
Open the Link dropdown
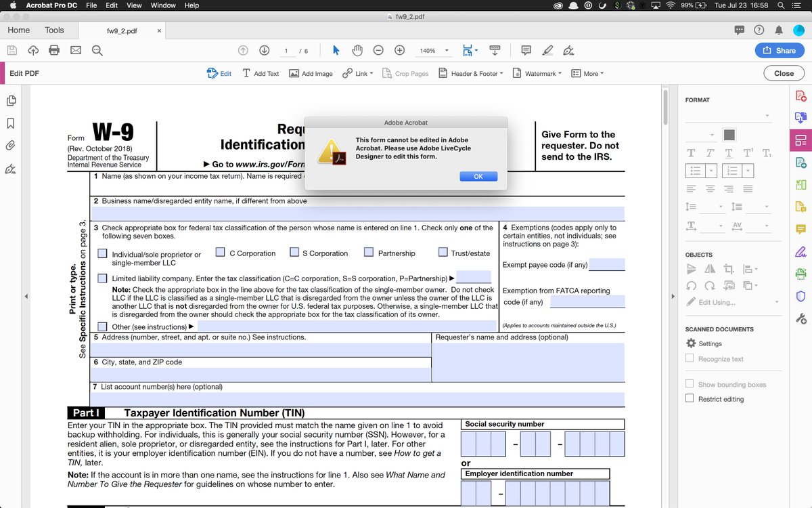[357, 73]
